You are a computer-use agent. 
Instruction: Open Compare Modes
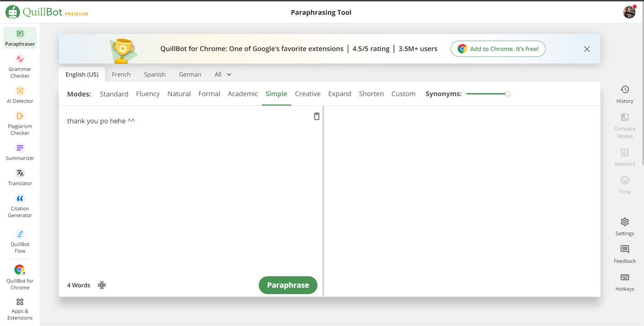(625, 126)
